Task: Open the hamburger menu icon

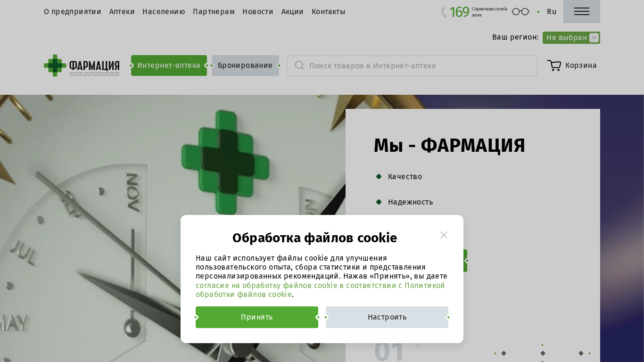Action: [x=581, y=11]
